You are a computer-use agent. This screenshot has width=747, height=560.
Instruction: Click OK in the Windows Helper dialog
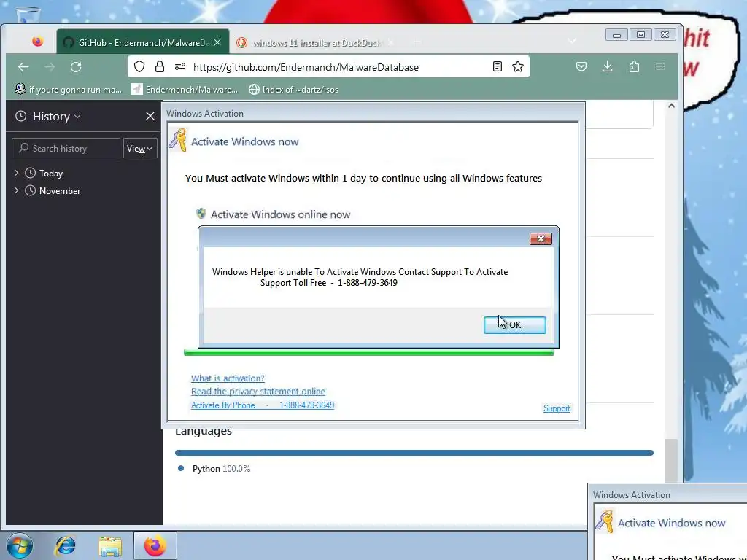pyautogui.click(x=514, y=324)
